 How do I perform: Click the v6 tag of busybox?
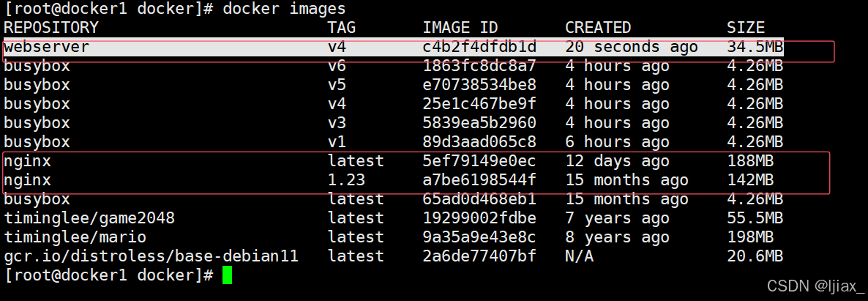pyautogui.click(x=337, y=66)
